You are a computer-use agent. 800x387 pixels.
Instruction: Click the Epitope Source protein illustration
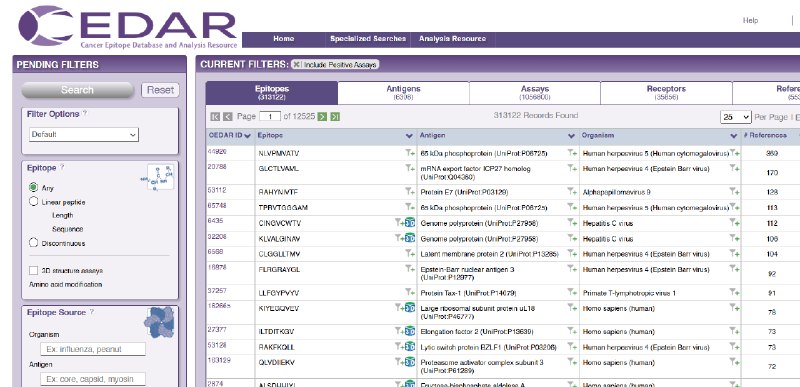[159, 323]
